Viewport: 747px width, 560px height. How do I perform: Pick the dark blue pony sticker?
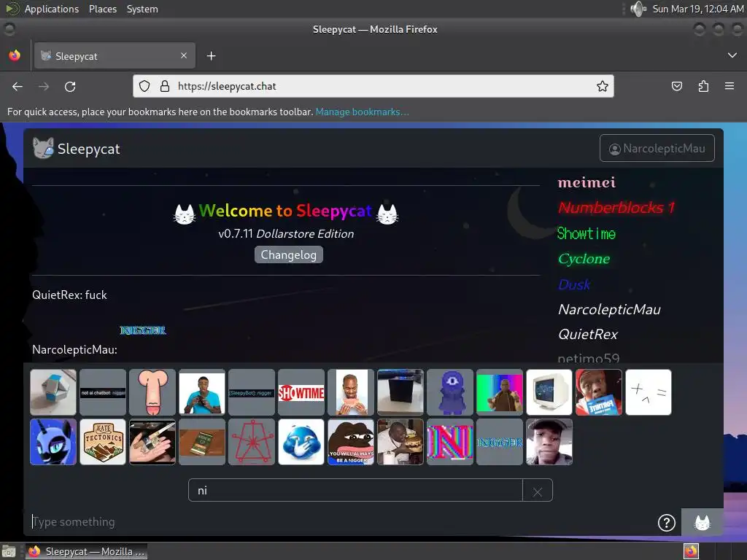coord(53,442)
